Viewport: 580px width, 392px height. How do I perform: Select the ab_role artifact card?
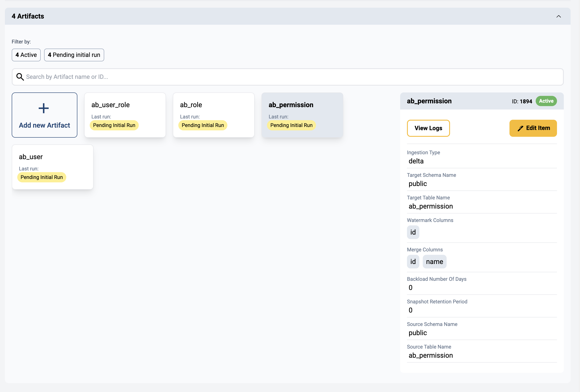pyautogui.click(x=214, y=115)
